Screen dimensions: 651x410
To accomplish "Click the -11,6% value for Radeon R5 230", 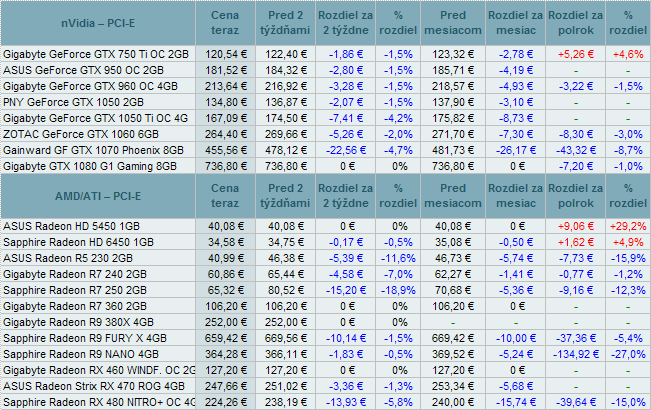I will point(398,258).
